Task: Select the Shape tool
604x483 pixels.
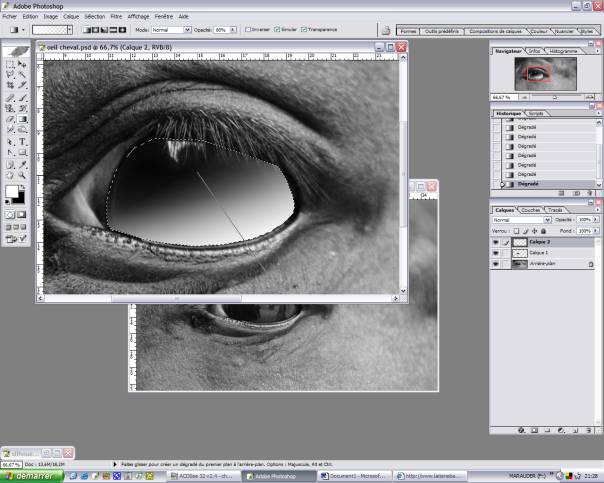Action: (22, 153)
